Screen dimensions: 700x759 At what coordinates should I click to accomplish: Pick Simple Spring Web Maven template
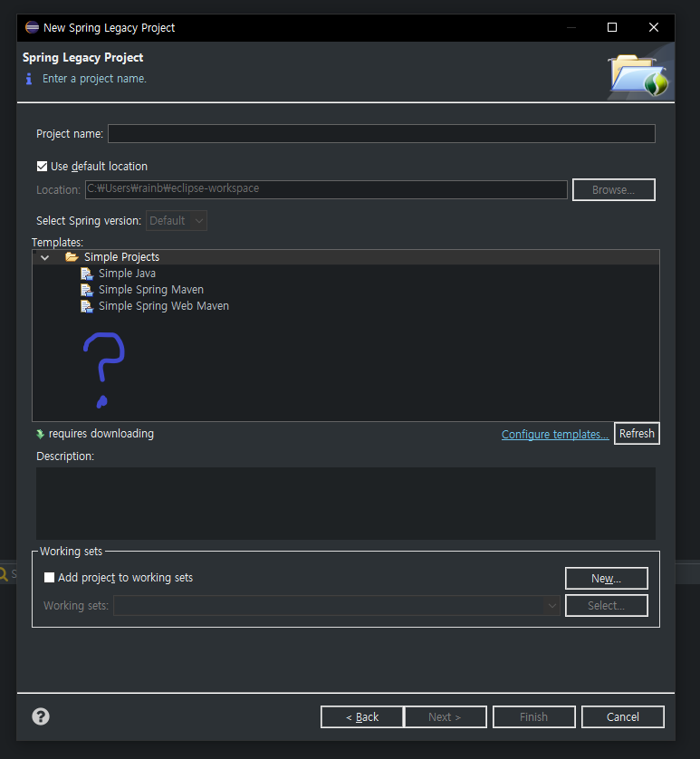point(164,306)
